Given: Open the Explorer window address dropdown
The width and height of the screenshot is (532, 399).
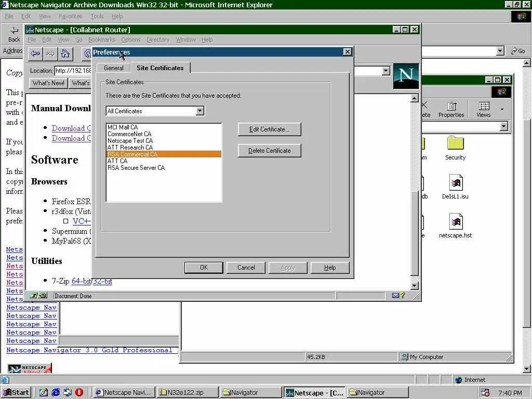Looking at the screenshot, I should point(504,127).
